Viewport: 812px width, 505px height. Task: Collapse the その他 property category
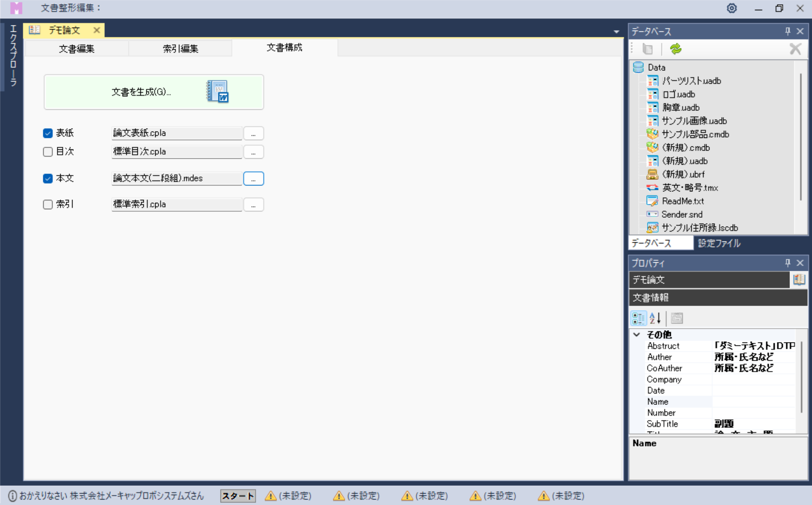636,334
